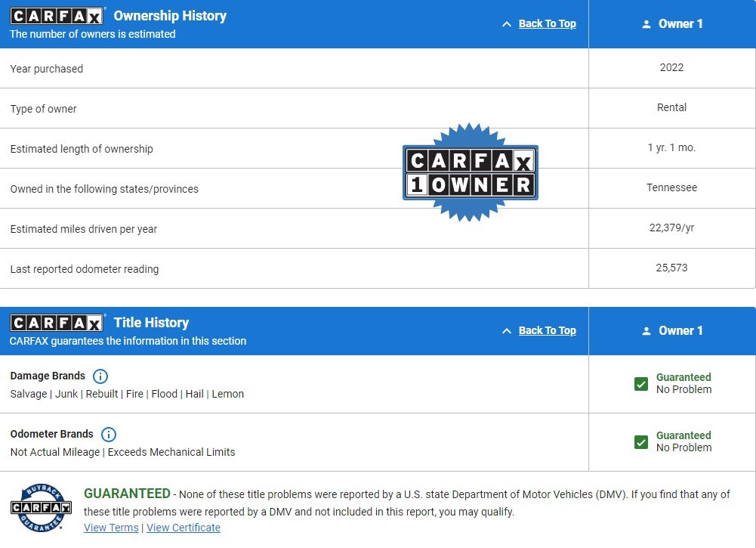Image resolution: width=756 pixels, height=548 pixels.
Task: Click the Owner 1 person icon in Ownership History
Action: pos(646,24)
